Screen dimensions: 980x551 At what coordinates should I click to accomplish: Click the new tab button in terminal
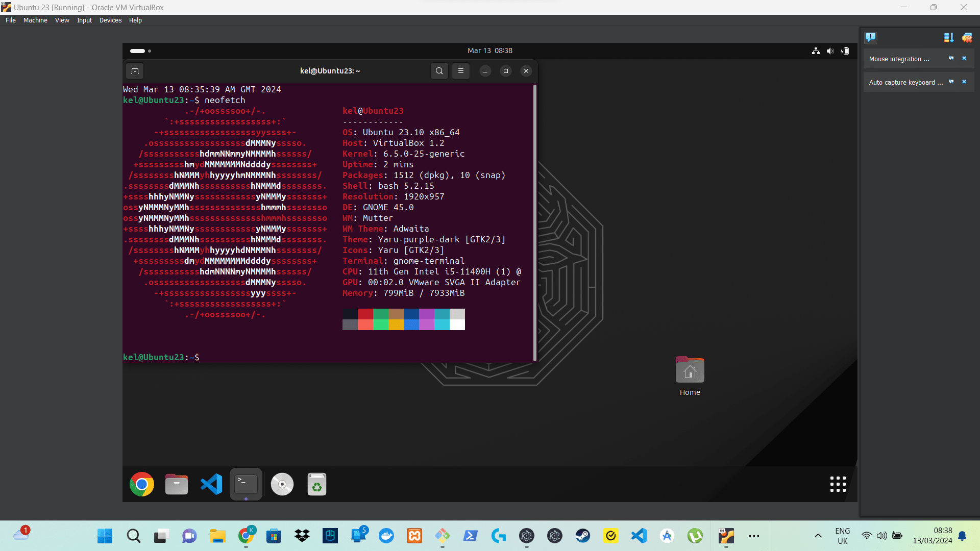[x=135, y=71]
